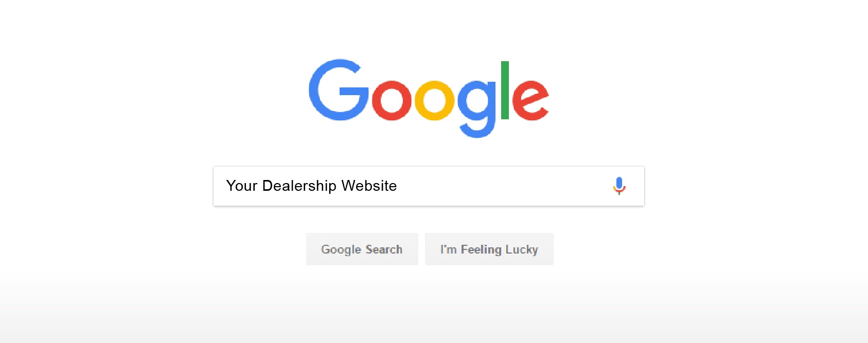Click the yellow second o in logo
Screen dimensions: 868x343
435,100
